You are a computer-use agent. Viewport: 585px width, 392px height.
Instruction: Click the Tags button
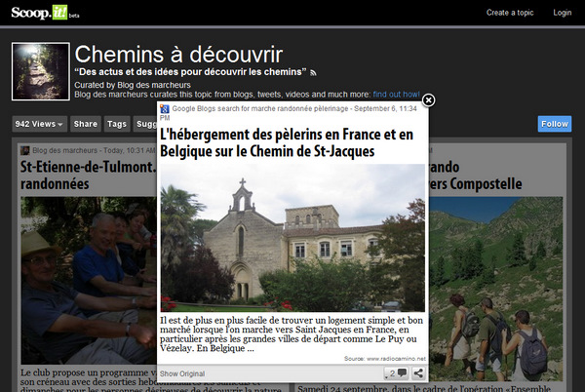117,124
